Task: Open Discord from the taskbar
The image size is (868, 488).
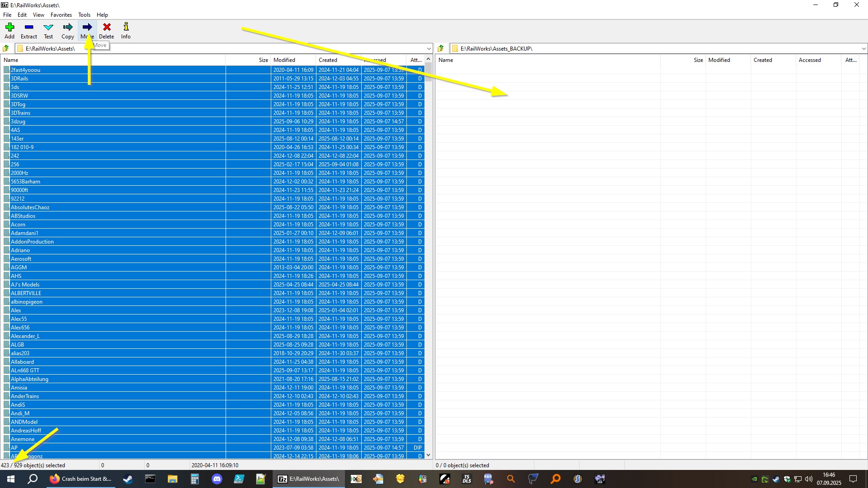Action: coord(217,479)
